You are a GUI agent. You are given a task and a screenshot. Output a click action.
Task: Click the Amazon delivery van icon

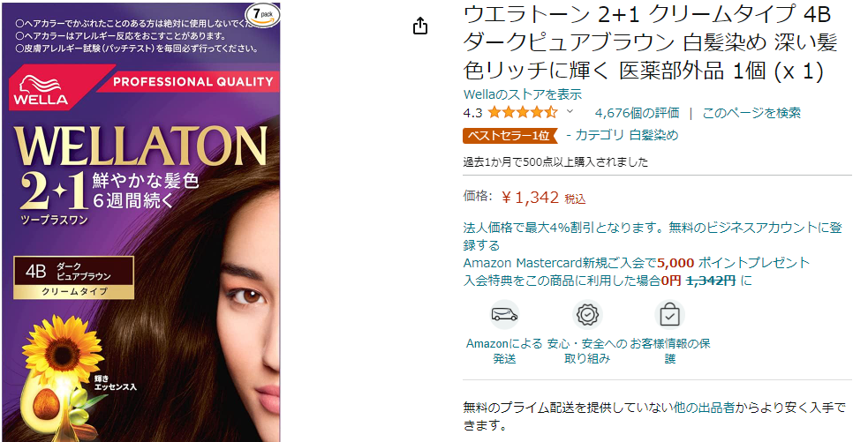pos(504,315)
